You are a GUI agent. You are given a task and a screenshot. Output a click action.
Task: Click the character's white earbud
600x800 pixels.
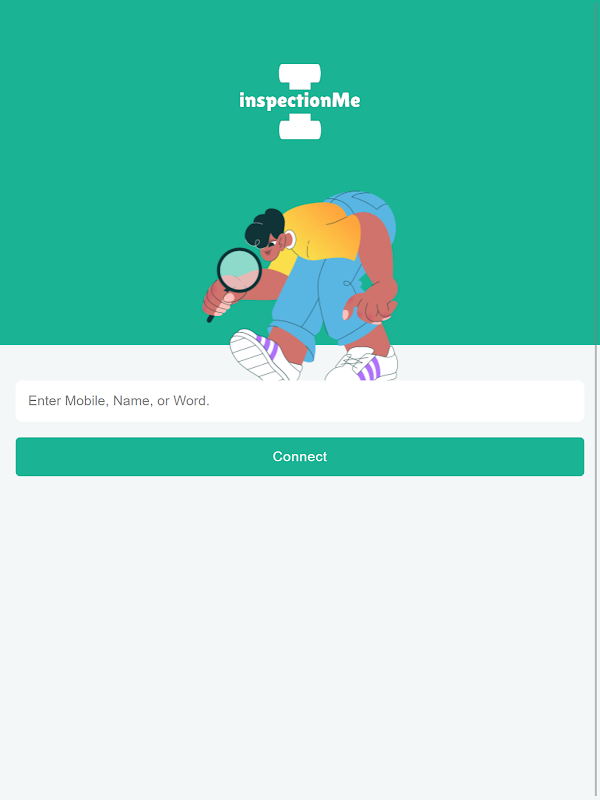click(x=290, y=239)
